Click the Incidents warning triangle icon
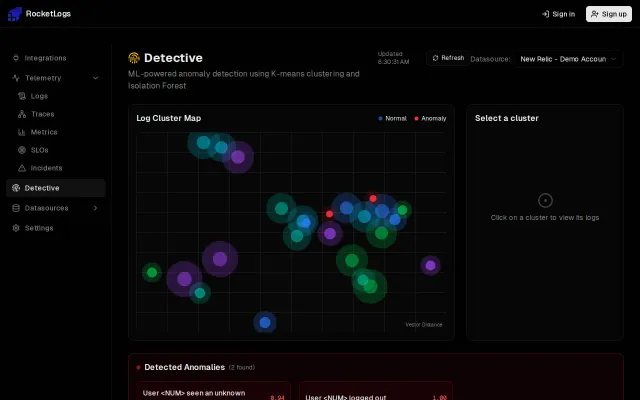 [22, 168]
